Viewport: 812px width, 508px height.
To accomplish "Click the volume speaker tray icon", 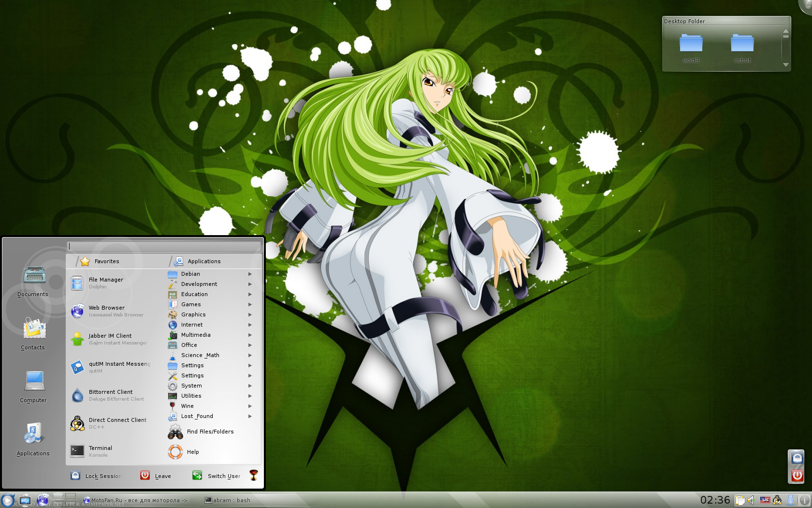I will [x=751, y=500].
